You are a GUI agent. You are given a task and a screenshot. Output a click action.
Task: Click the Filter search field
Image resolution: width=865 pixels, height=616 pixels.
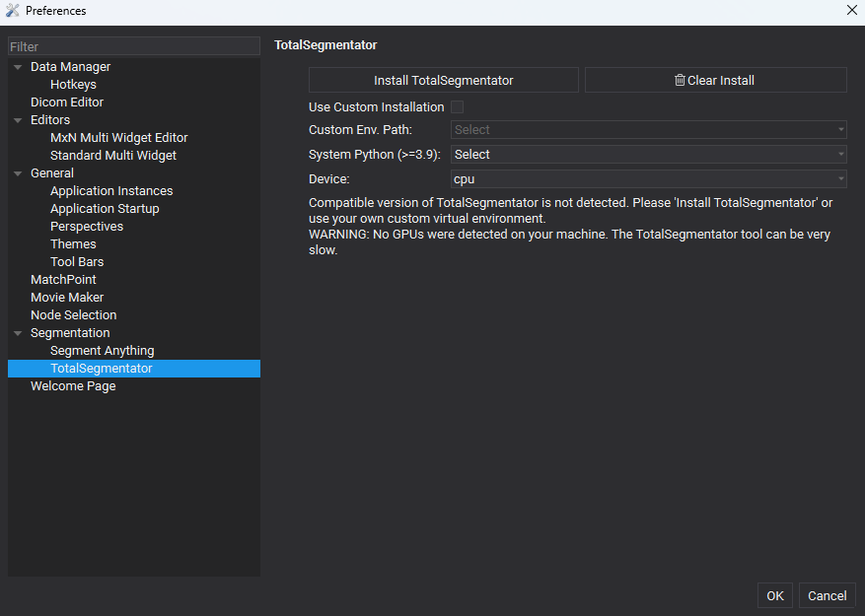tap(134, 46)
